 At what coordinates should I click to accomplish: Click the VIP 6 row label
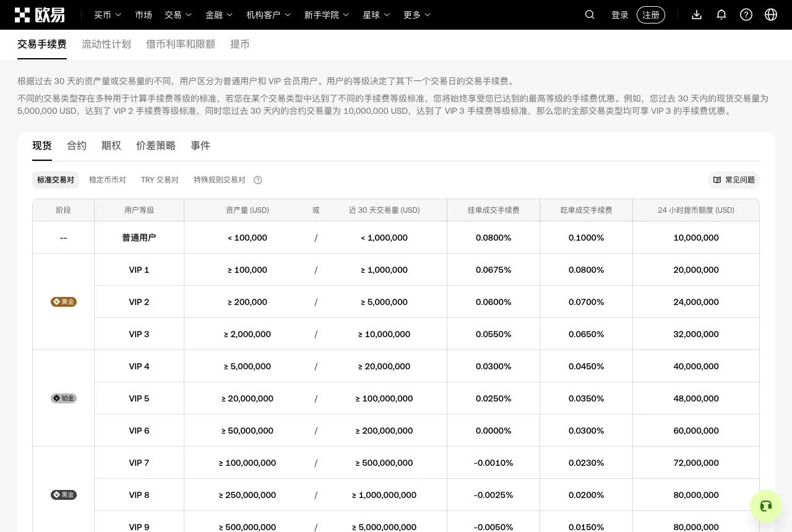[x=139, y=431]
